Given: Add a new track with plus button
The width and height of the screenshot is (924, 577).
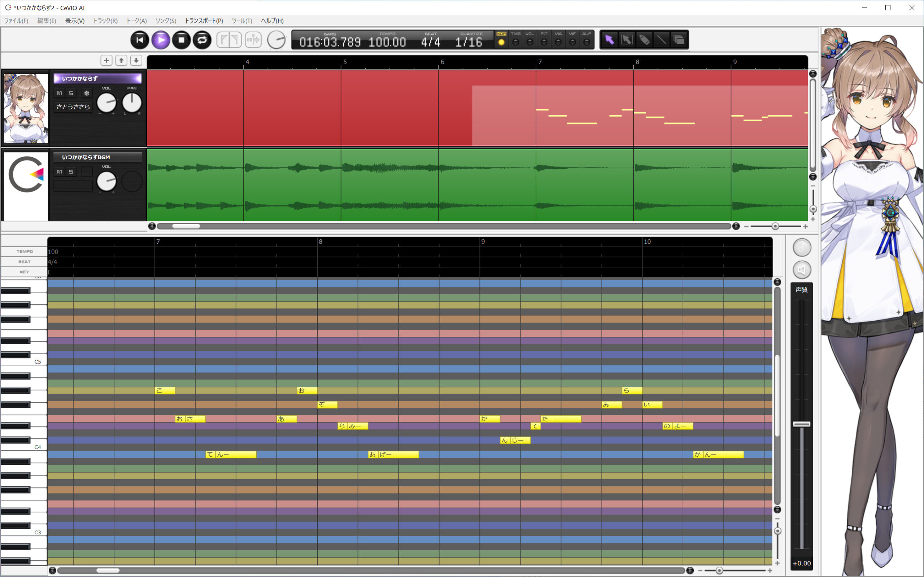Looking at the screenshot, I should [106, 60].
